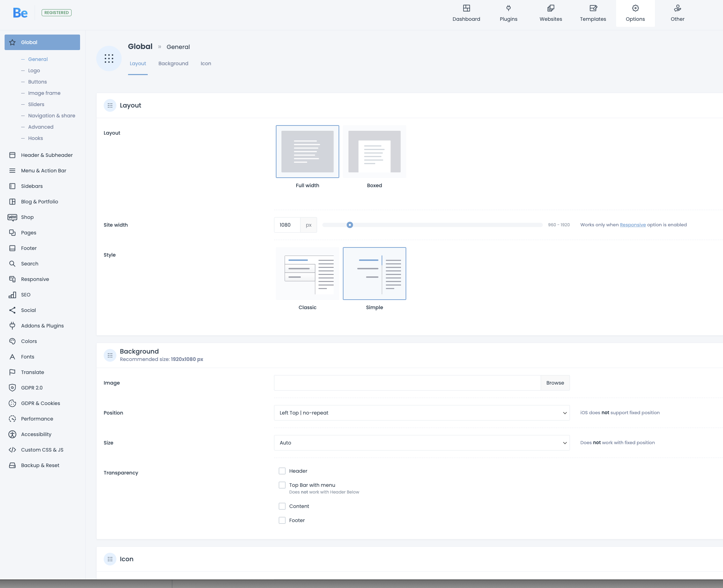
Task: Click the Custom CSS & JS code icon
Action: (12, 450)
